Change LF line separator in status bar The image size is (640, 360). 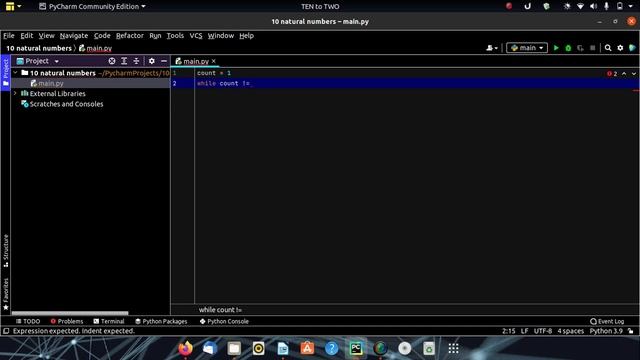pyautogui.click(x=524, y=331)
